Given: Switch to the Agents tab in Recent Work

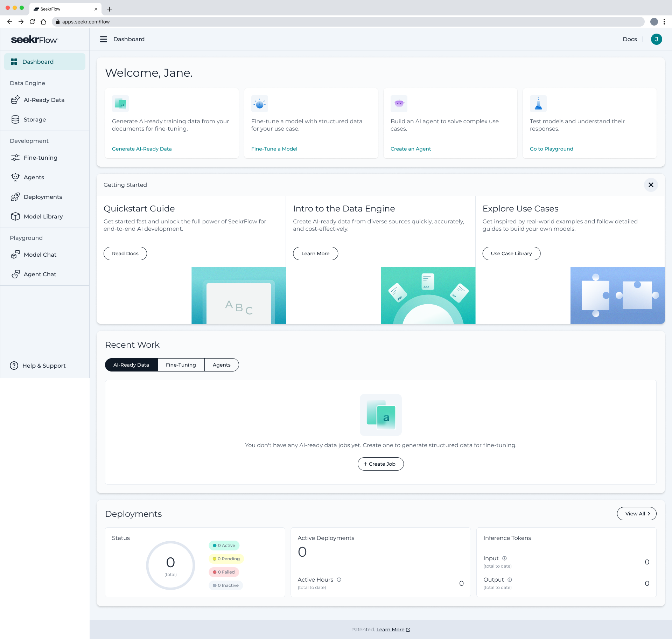Looking at the screenshot, I should click(222, 365).
